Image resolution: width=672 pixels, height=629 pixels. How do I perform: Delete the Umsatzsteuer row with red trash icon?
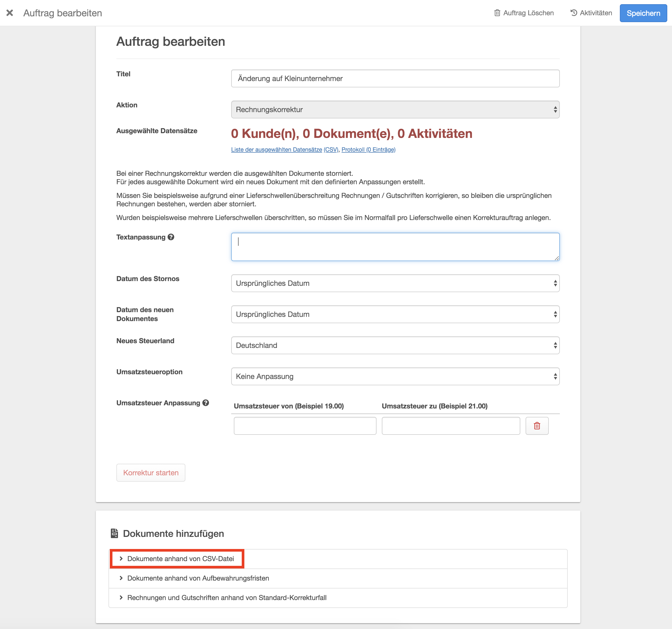(x=537, y=426)
